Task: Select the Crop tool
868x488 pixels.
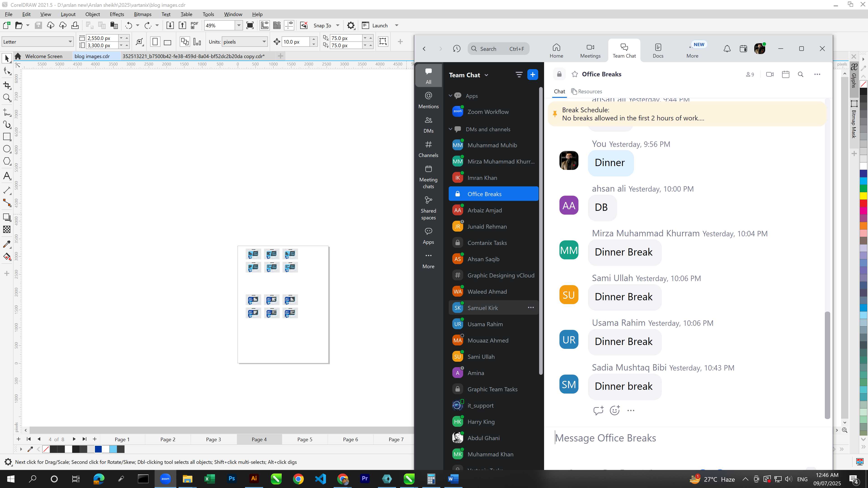Action: pos(7,85)
